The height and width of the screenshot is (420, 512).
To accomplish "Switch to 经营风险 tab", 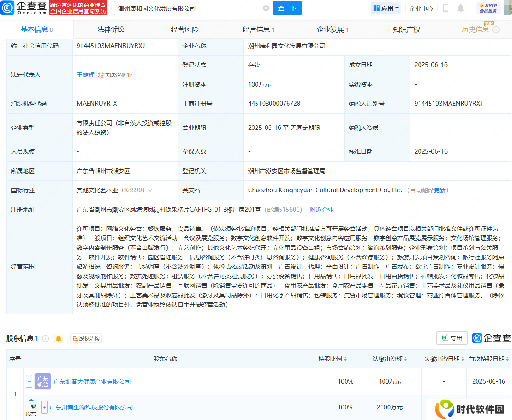I will point(185,29).
